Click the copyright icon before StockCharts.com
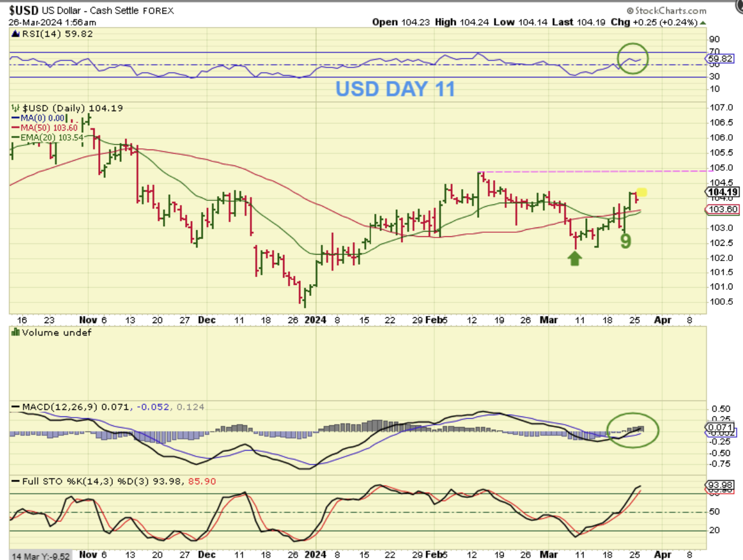 631,10
